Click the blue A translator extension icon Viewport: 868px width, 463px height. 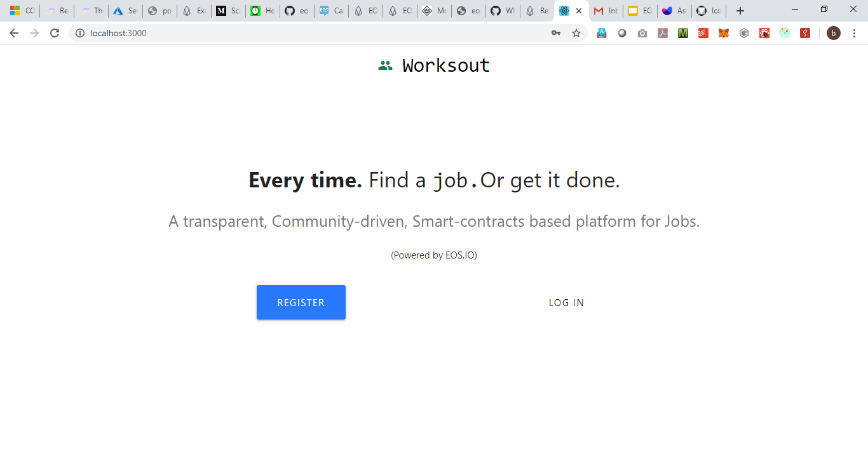click(602, 33)
